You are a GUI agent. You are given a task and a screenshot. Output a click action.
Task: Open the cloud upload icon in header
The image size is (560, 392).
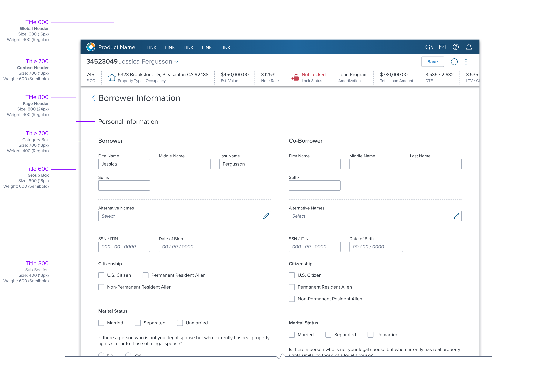click(x=429, y=47)
